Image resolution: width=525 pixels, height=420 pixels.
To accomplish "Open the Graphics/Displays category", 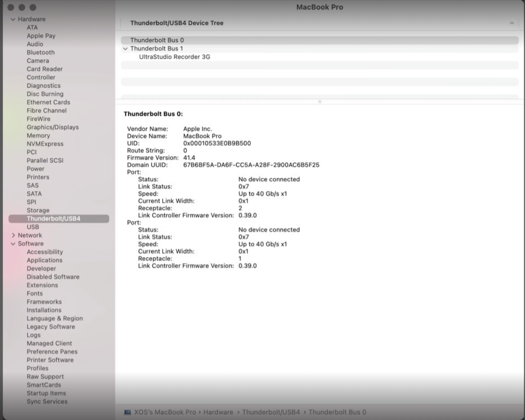I will tap(52, 127).
